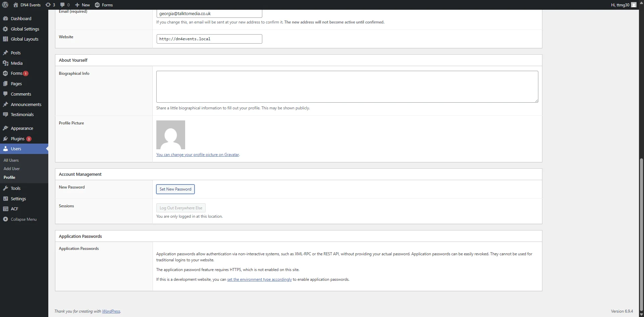Open the Testimonials section

coord(22,114)
